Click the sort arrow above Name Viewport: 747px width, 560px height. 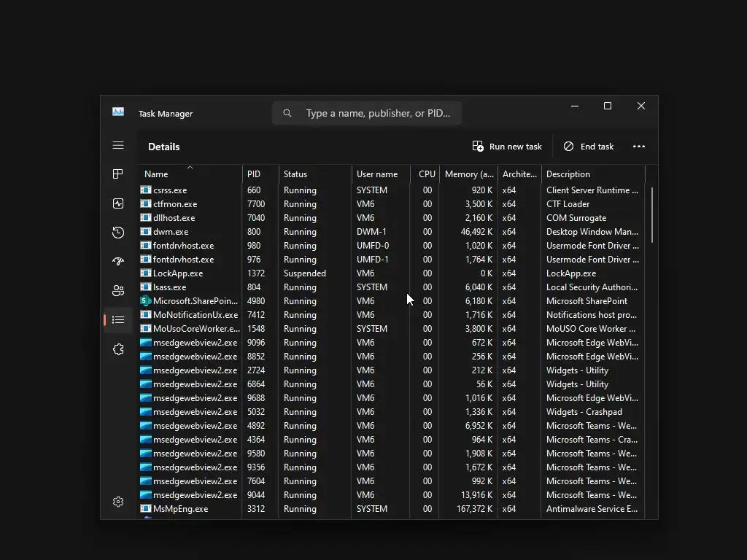coord(190,167)
